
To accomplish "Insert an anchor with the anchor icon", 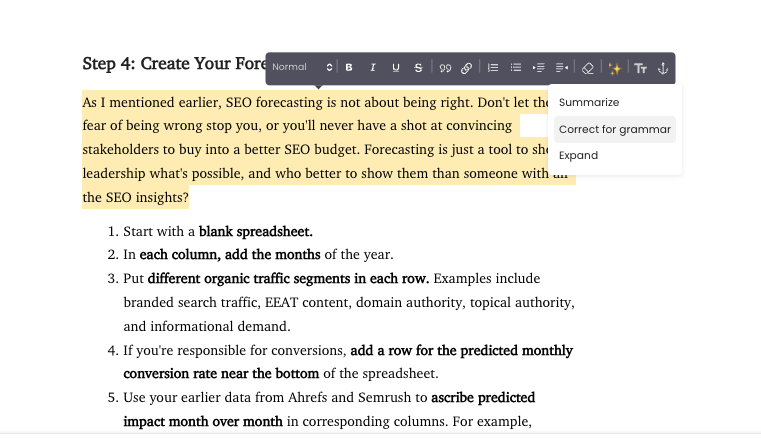I will (x=663, y=68).
